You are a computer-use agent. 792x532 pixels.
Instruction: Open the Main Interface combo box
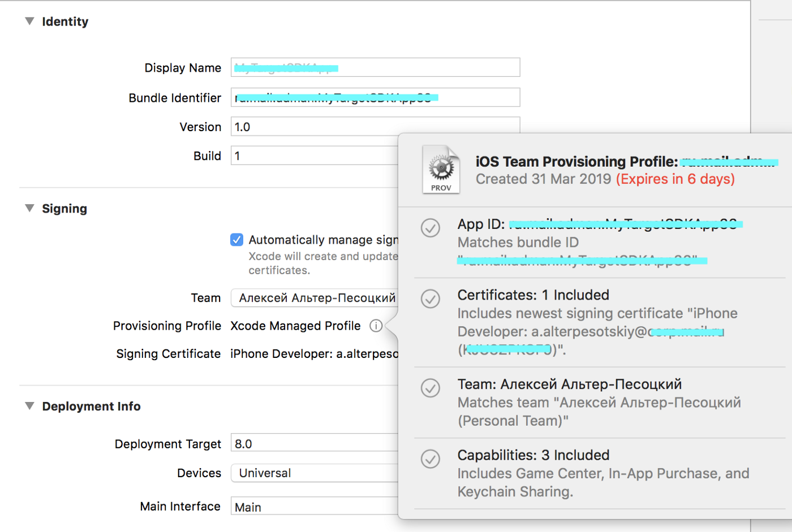[315, 507]
